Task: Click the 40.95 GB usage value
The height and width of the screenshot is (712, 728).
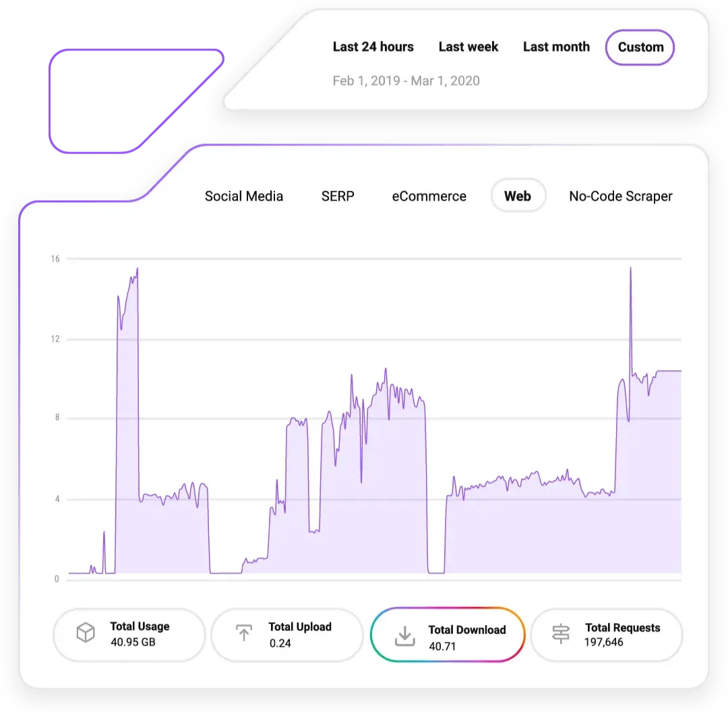Action: coord(133,642)
